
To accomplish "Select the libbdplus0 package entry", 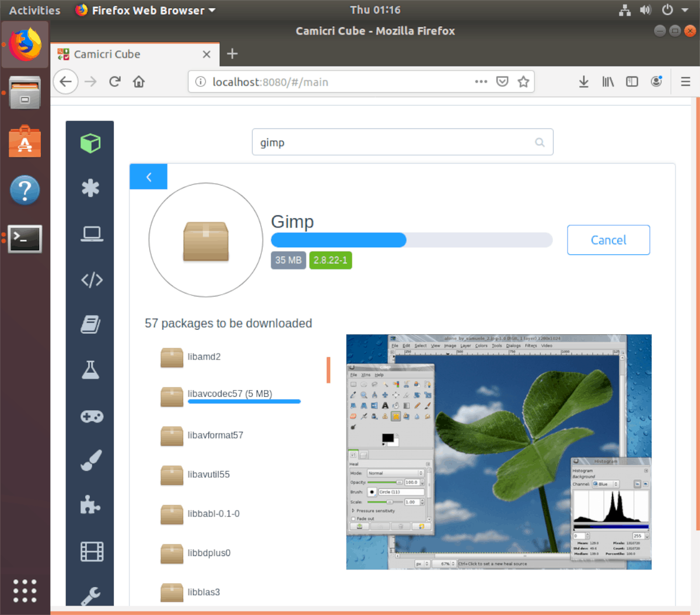I will (195, 553).
